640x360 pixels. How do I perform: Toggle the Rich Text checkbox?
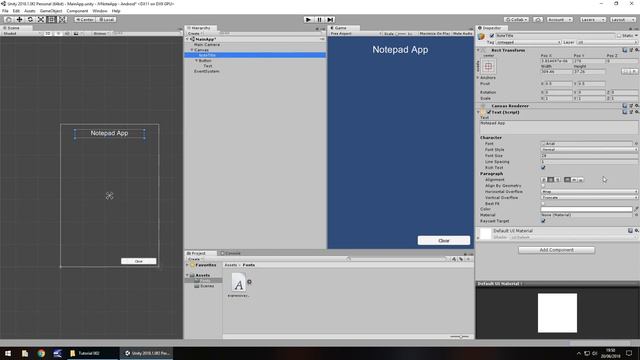pyautogui.click(x=543, y=167)
